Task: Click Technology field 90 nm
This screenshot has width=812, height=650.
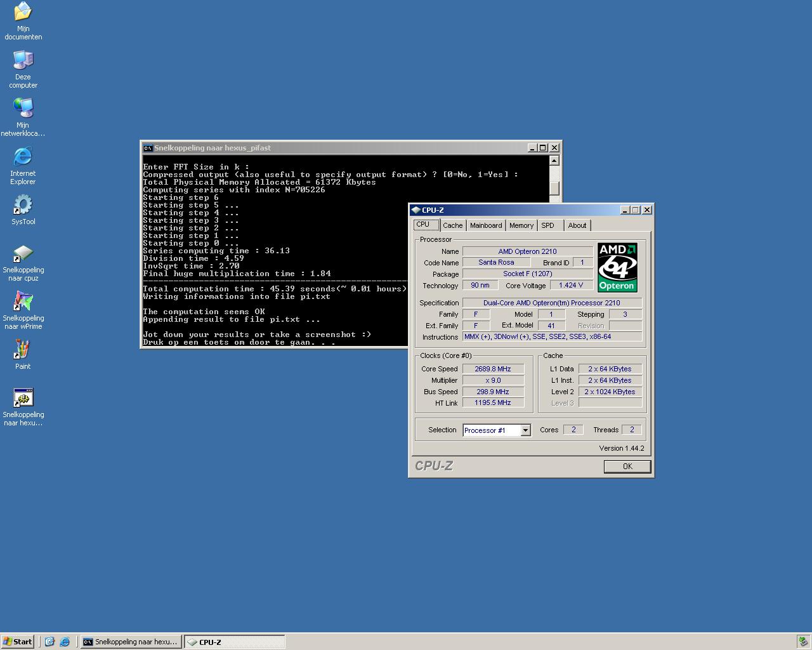Action: (x=480, y=285)
